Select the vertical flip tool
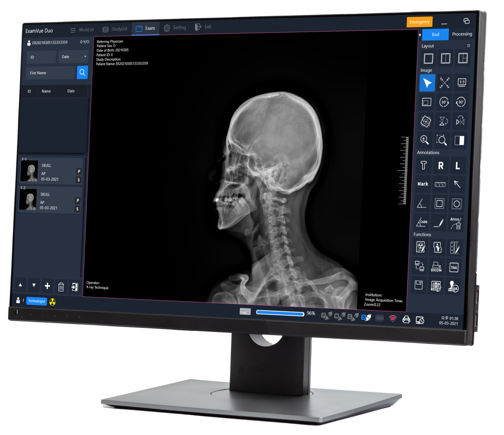The image size is (504, 435). [x=443, y=121]
